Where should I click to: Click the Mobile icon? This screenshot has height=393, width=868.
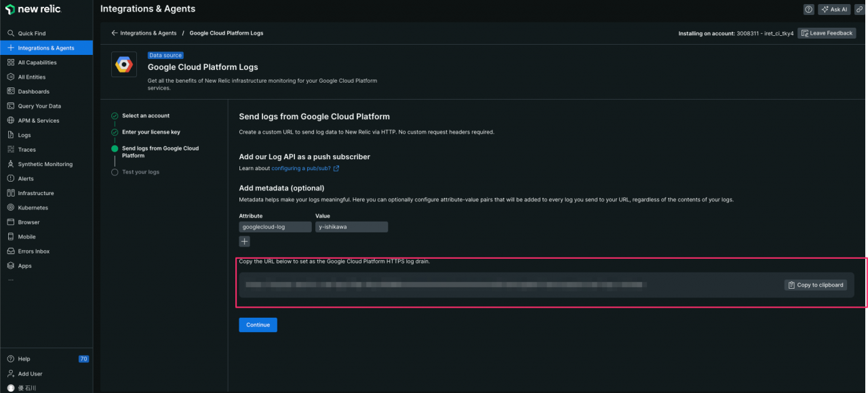[x=11, y=236]
